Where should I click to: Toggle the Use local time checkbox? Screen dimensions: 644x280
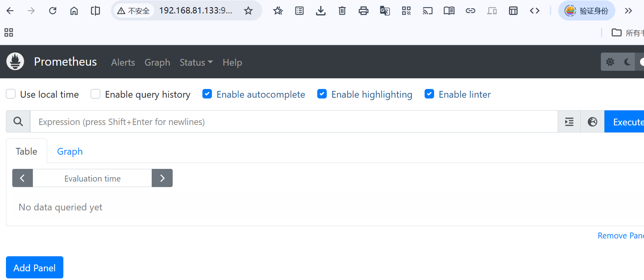11,94
